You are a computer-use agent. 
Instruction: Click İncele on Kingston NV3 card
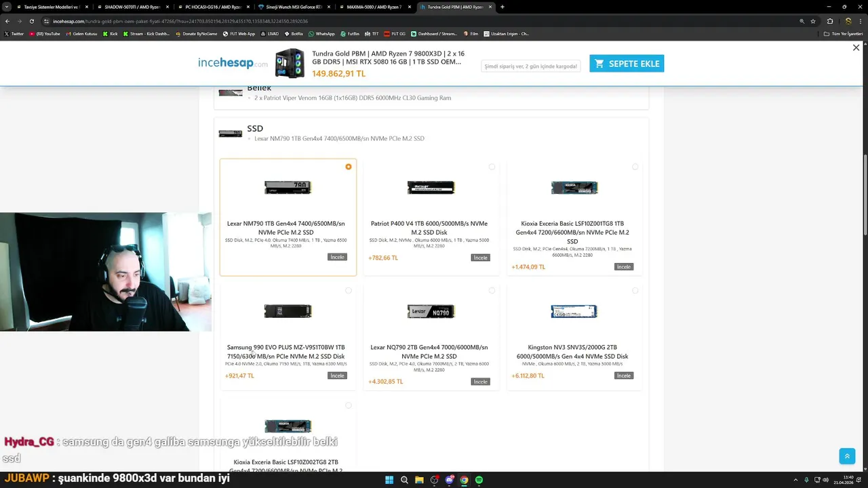(624, 375)
